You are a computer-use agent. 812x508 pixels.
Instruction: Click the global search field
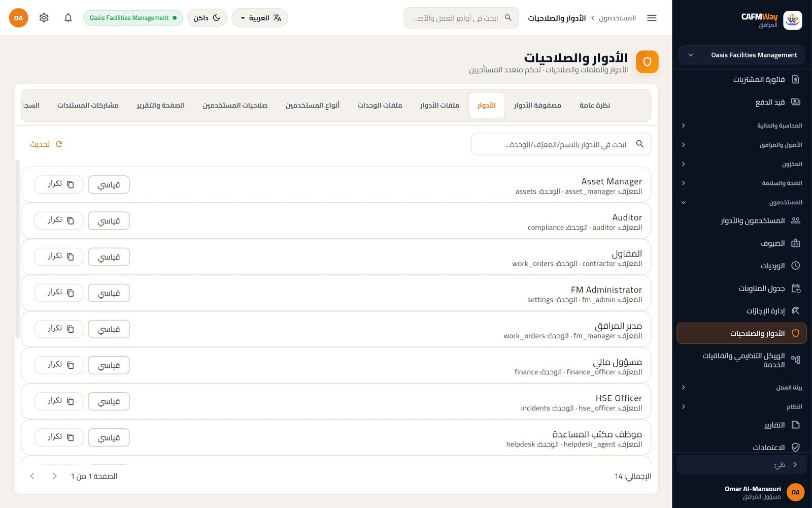pos(461,18)
